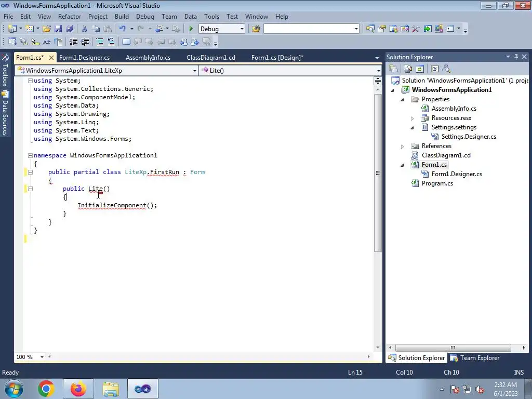Click the New Project toolbar icon

tap(12, 29)
